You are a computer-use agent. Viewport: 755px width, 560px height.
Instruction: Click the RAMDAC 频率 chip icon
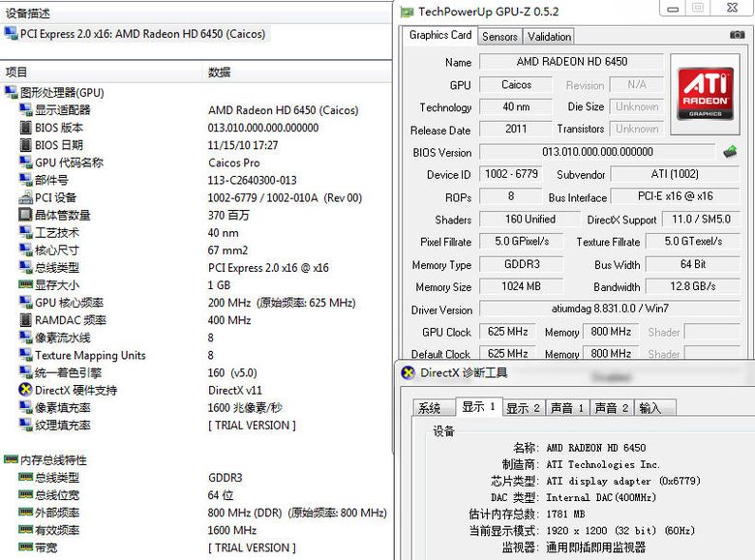[25, 320]
